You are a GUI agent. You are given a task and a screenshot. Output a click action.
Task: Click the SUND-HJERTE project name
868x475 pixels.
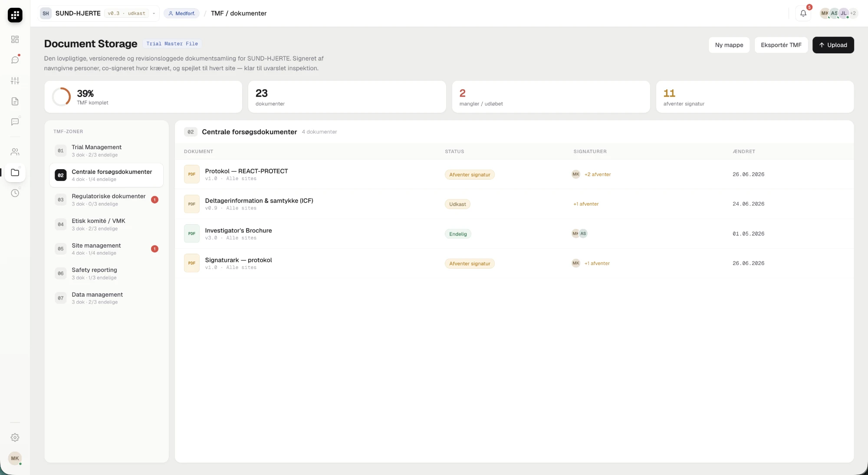coord(78,13)
